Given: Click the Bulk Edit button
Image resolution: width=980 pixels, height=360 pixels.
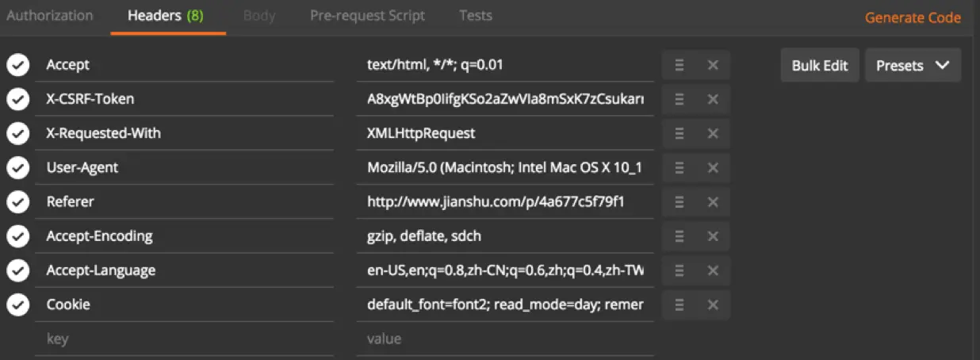Looking at the screenshot, I should pyautogui.click(x=820, y=66).
